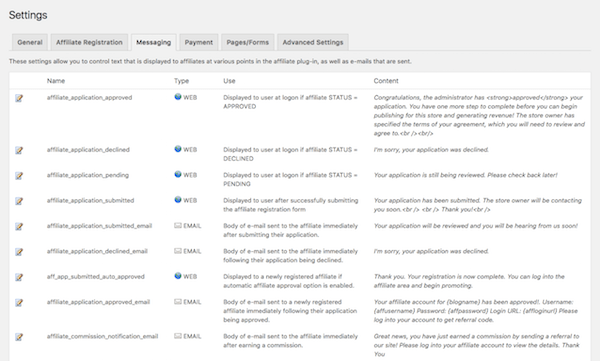Viewport: 600px width, 361px height.
Task: Click 'Great news, you have just earned' content
Action: click(477, 345)
